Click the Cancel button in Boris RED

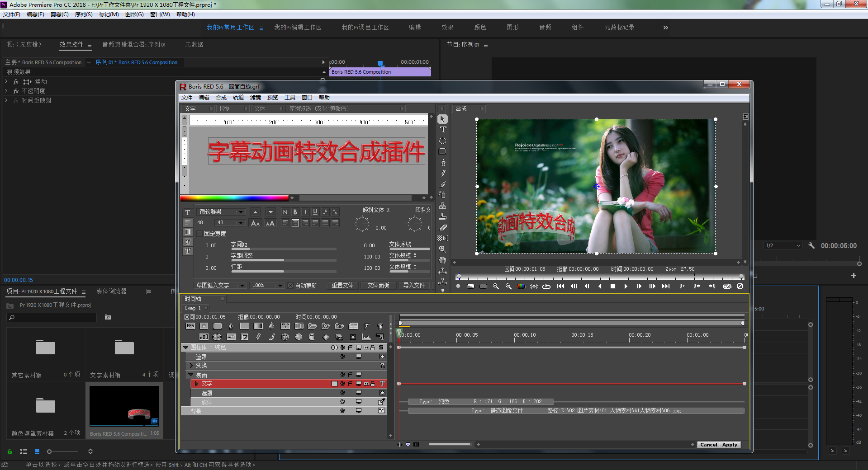(x=709, y=445)
